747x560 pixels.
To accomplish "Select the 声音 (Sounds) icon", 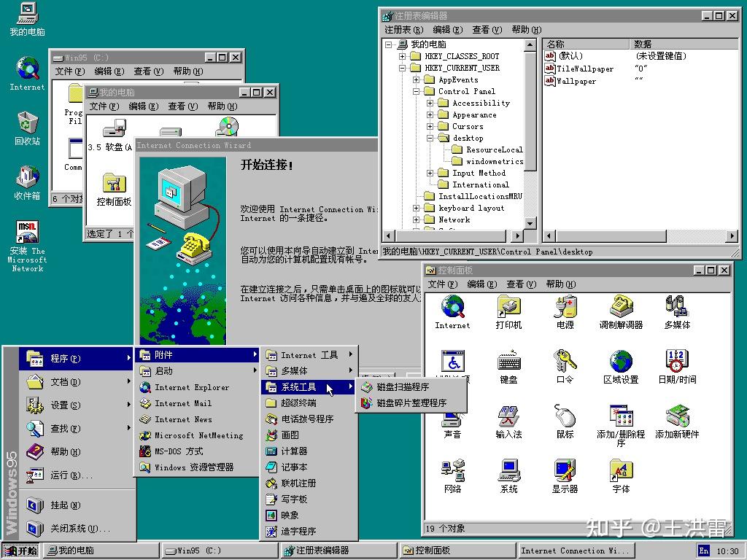I will coord(453,419).
